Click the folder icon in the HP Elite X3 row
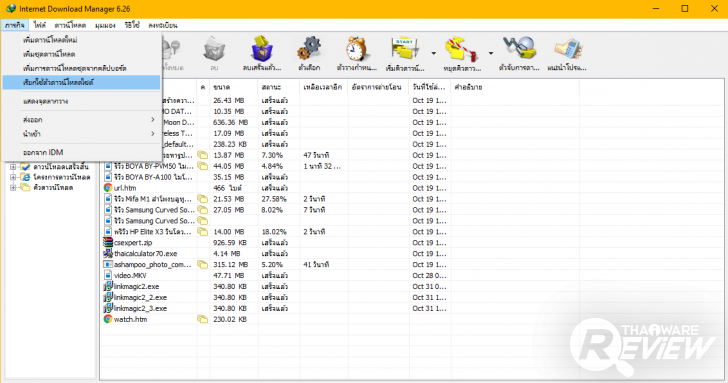Image resolution: width=728 pixels, height=383 pixels. coord(202,232)
